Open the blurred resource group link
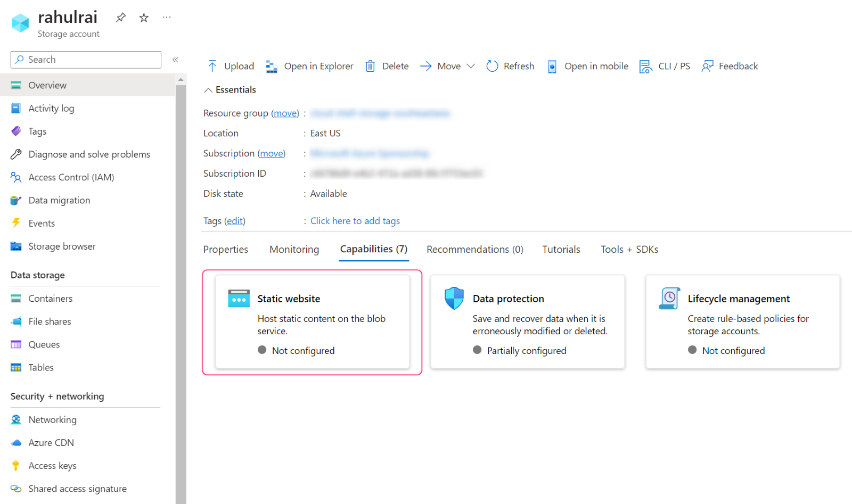Screen dimensions: 852x504 pos(380,113)
